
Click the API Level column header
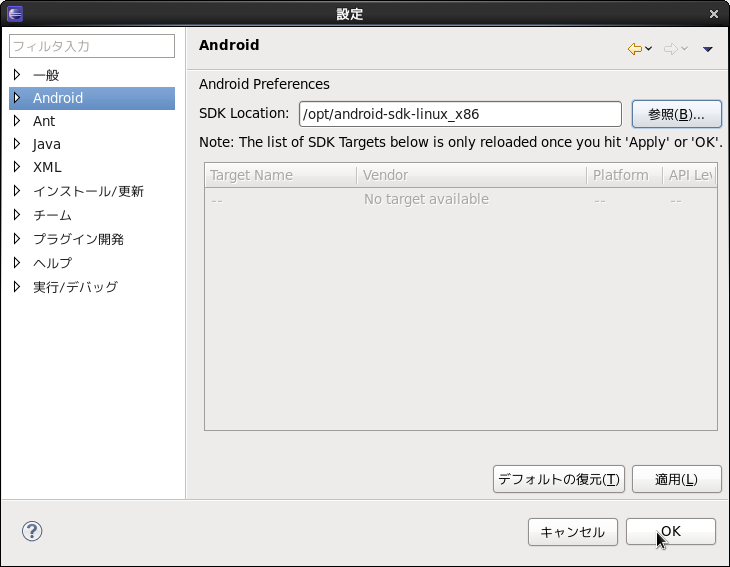point(689,175)
